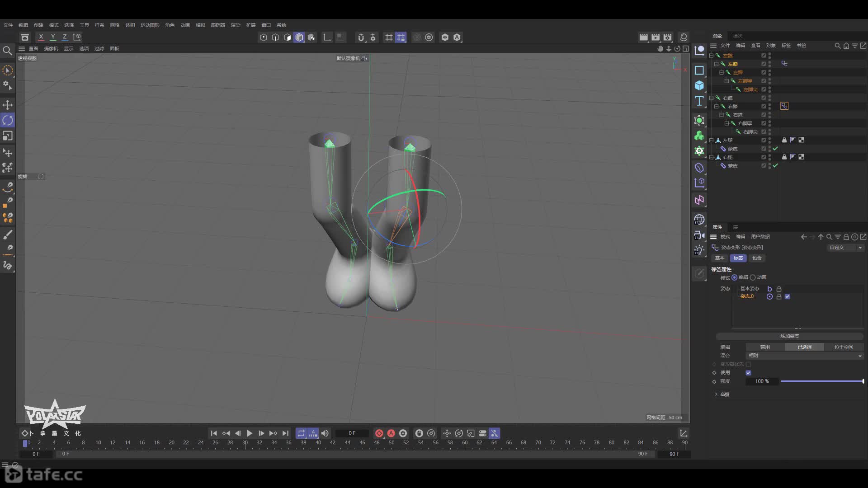This screenshot has width=868, height=488.
Task: Collapse 右腿 mesh object node
Action: pos(711,157)
